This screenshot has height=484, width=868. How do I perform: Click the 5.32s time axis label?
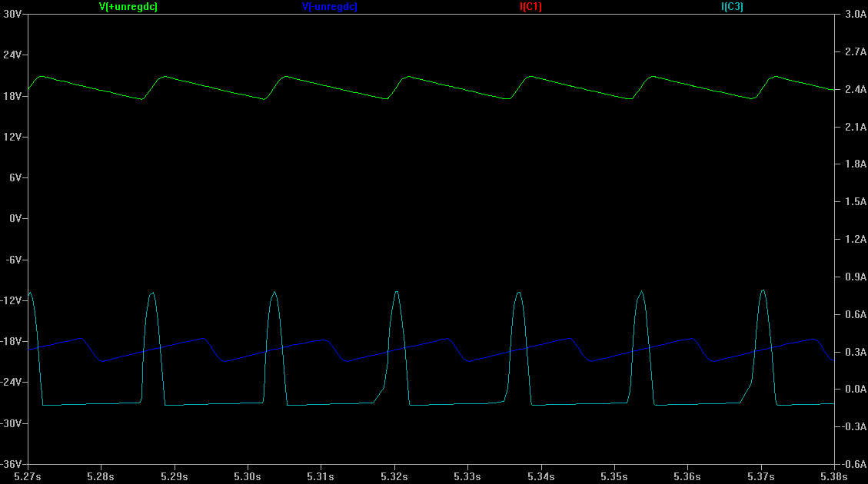(394, 476)
